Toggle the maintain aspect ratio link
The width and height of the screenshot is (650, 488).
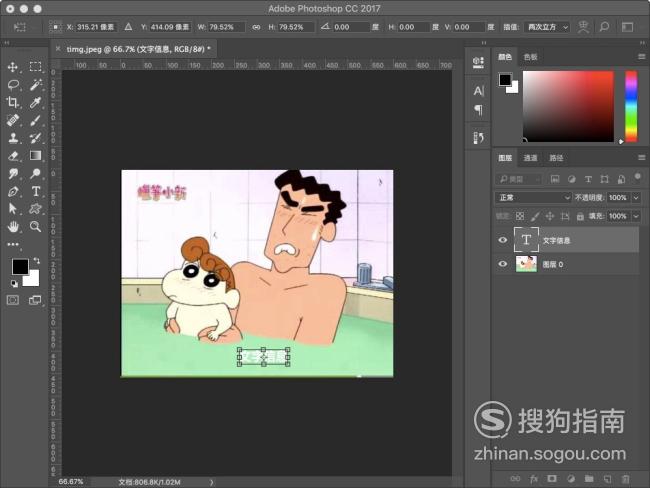click(256, 27)
